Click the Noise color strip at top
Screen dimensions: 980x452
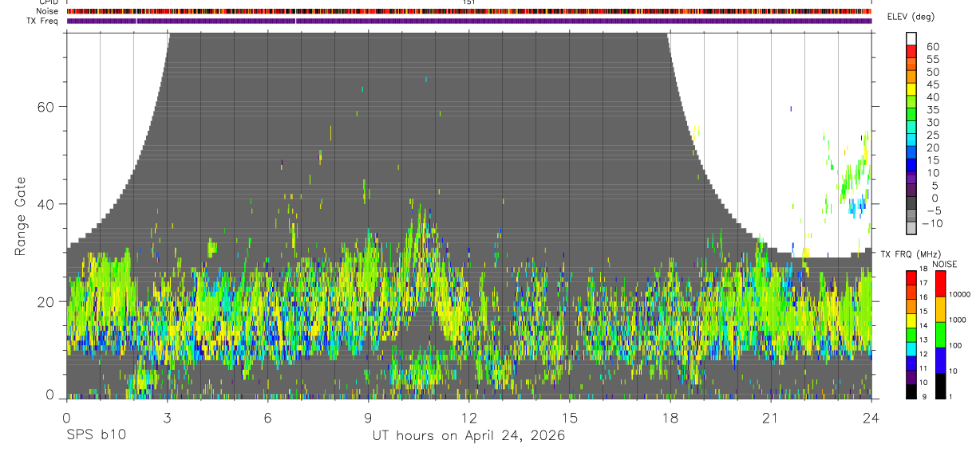click(x=469, y=11)
